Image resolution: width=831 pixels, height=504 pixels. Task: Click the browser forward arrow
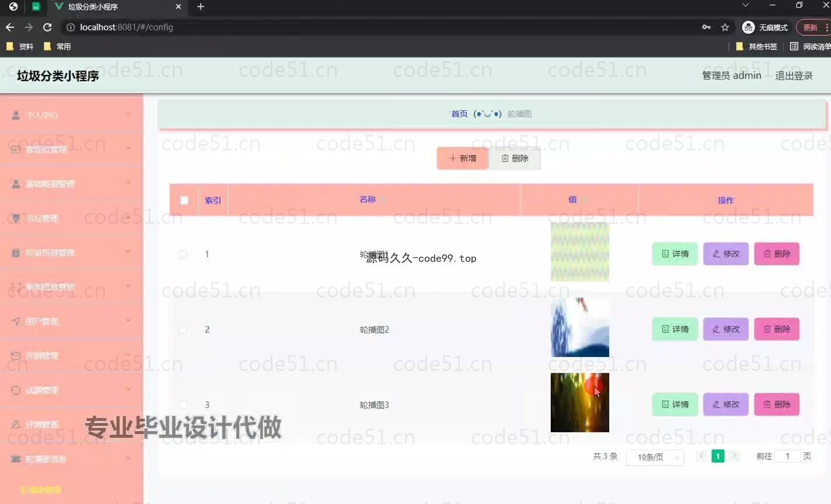tap(29, 27)
